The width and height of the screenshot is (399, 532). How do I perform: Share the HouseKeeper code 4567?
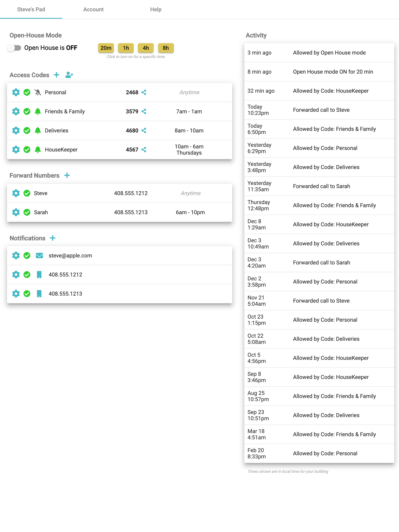click(x=144, y=150)
